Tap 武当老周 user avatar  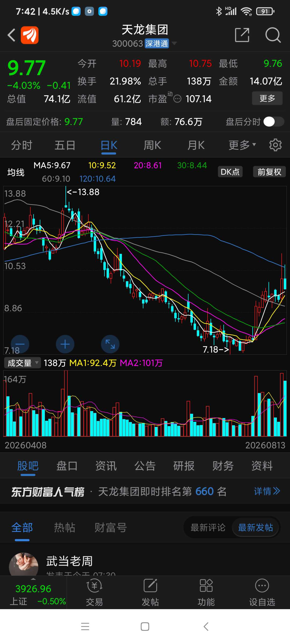(x=24, y=564)
